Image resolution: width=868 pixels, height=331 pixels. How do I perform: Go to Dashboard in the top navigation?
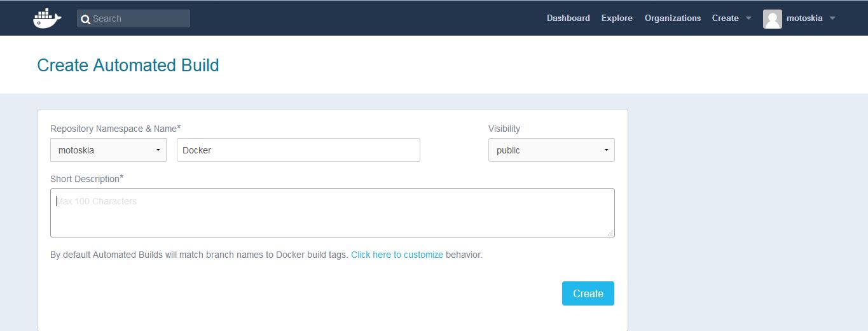coord(568,18)
